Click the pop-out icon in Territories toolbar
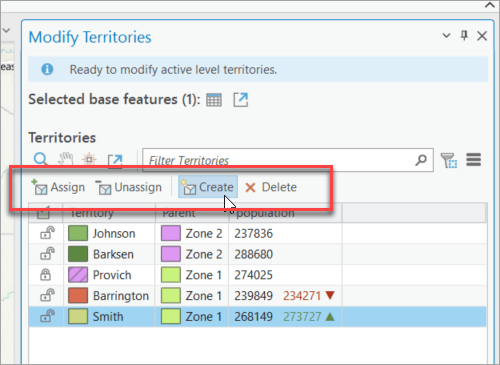The height and width of the screenshot is (365, 500). [115, 160]
